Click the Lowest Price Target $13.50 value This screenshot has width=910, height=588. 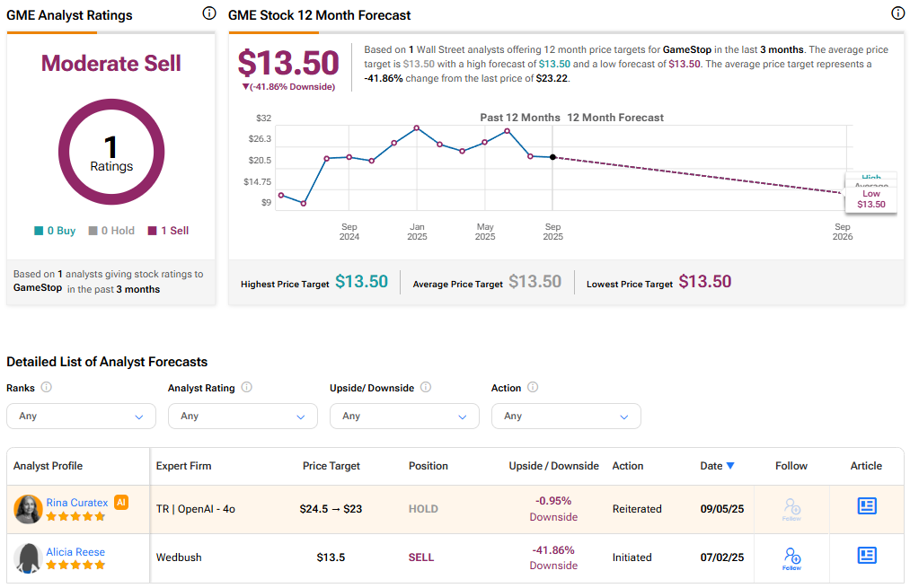(x=705, y=282)
